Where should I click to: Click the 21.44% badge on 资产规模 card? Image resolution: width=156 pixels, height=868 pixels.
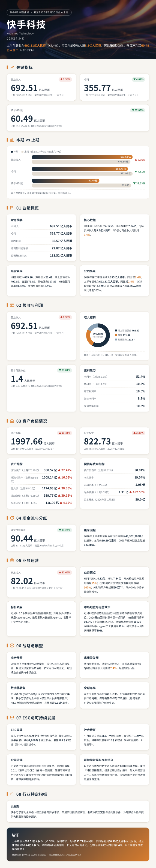click(65, 433)
